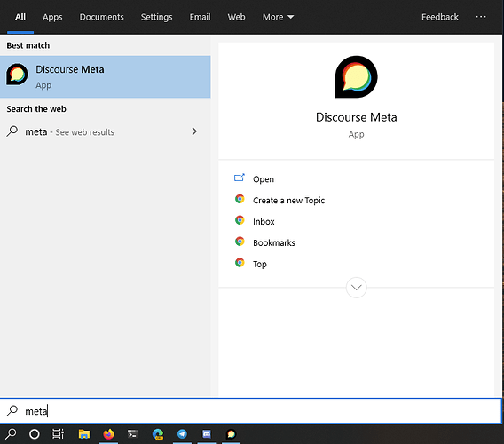This screenshot has height=444, width=504.
Task: Switch to the Documents tab
Action: pyautogui.click(x=101, y=17)
